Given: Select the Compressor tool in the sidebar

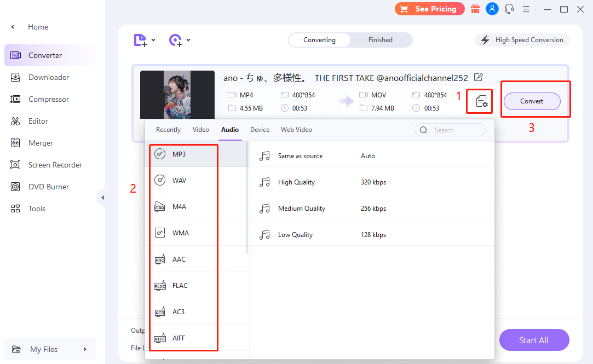Looking at the screenshot, I should tap(49, 99).
